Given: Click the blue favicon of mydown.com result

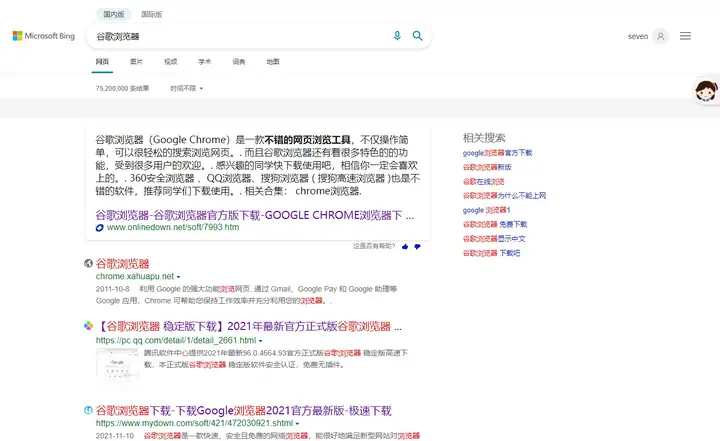Looking at the screenshot, I should tap(89, 410).
